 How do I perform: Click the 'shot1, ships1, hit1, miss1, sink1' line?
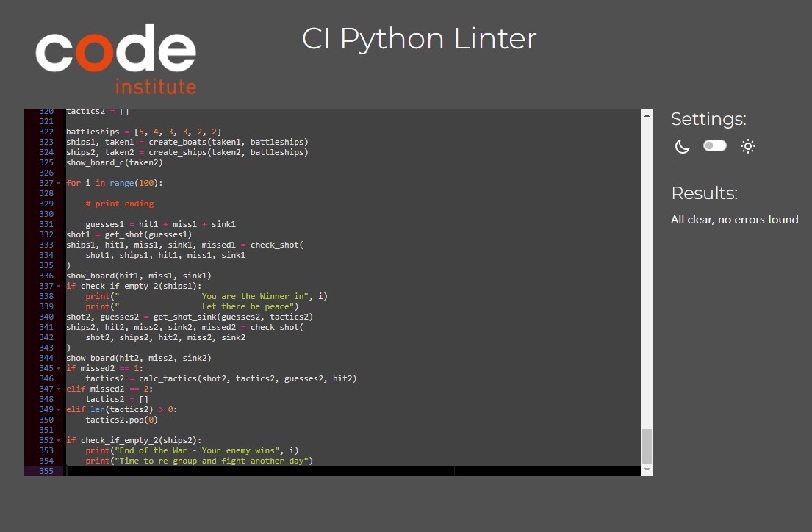(x=166, y=256)
